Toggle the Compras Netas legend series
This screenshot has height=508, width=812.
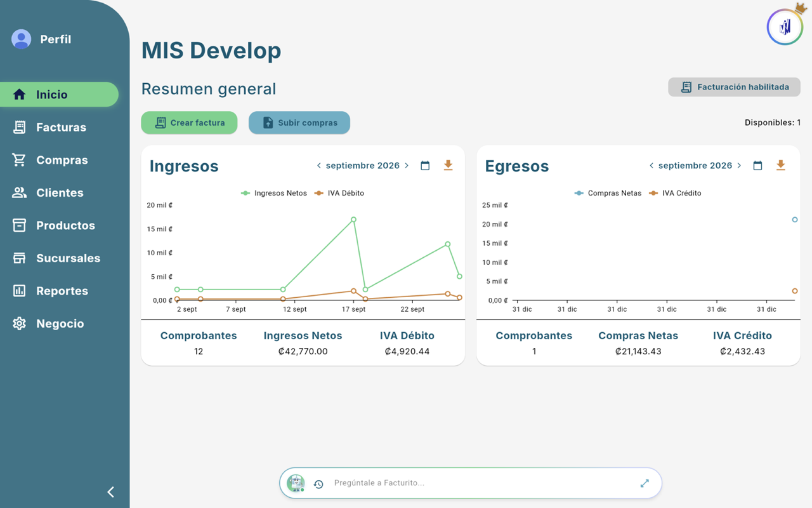coord(608,193)
